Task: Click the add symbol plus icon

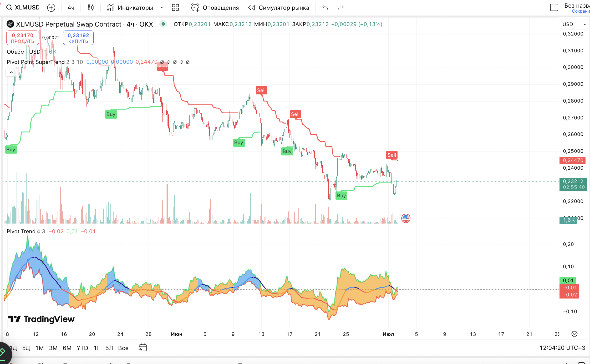Action: coord(51,8)
